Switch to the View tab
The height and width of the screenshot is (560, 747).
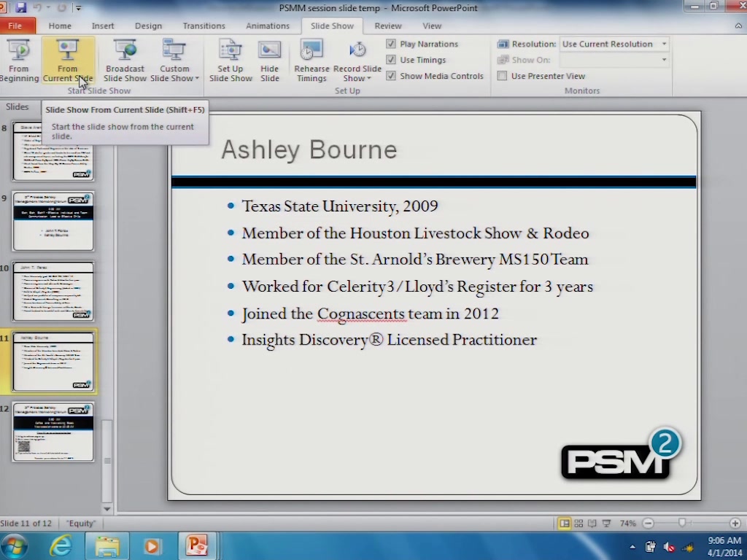pos(432,26)
